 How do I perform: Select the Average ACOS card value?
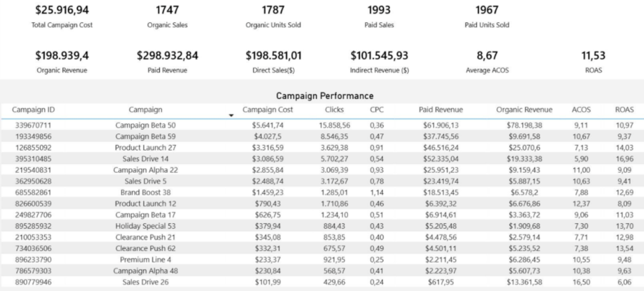coord(487,55)
